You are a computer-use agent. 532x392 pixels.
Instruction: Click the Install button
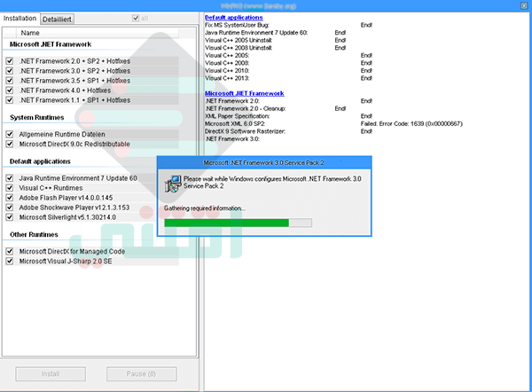tap(51, 374)
